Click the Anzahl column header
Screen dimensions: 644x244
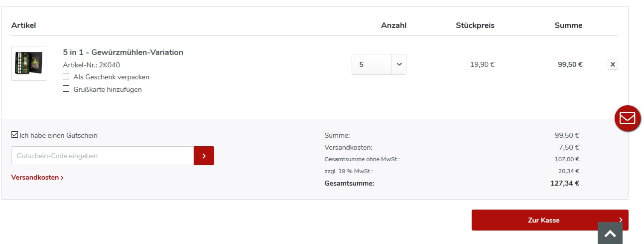coord(393,25)
